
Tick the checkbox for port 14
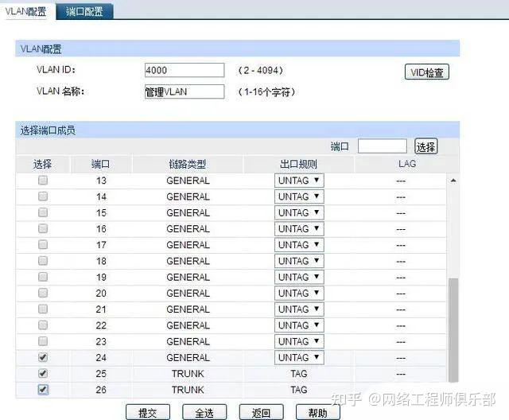coord(43,196)
